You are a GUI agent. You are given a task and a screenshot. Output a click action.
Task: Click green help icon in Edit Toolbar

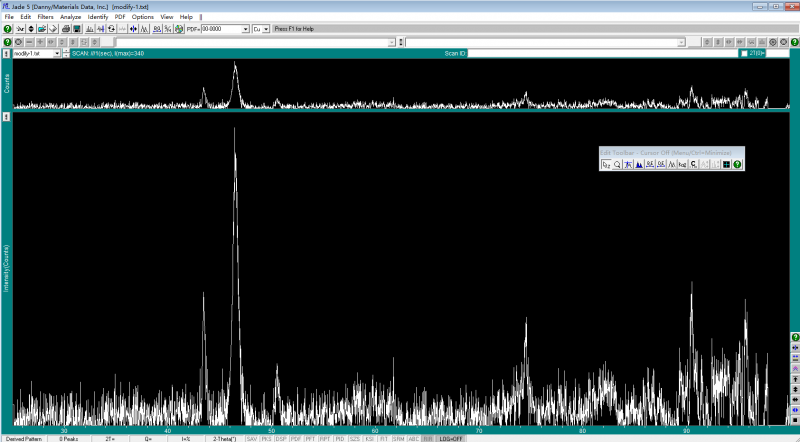737,164
